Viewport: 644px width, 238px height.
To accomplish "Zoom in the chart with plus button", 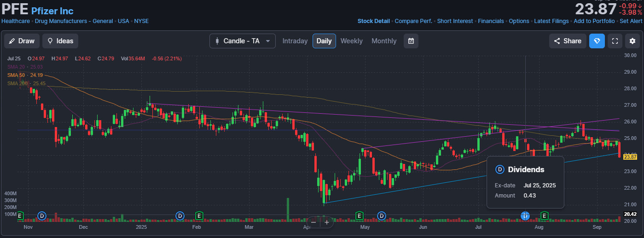I will (326, 222).
